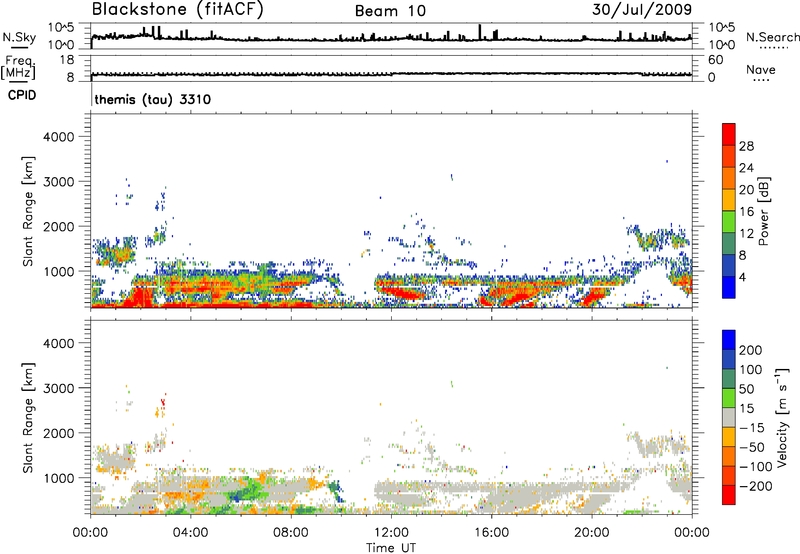The width and height of the screenshot is (800, 554).
Task: Click the "12:00" time tick label
Action: tap(391, 533)
